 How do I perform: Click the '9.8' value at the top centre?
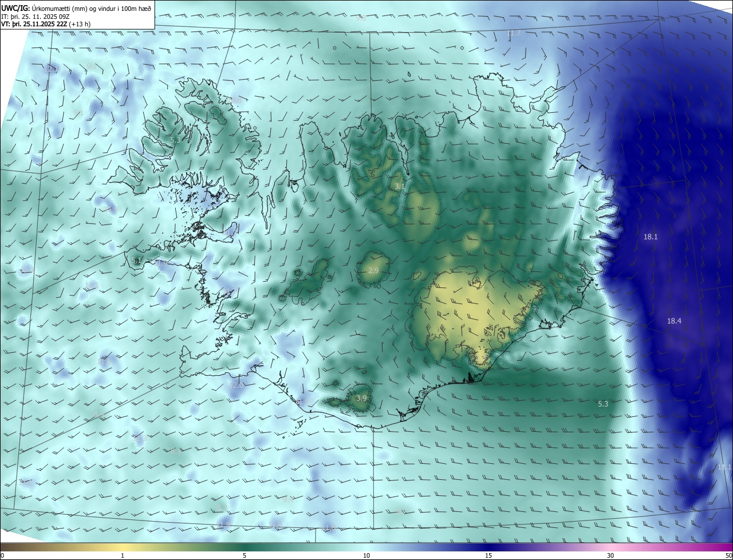(x=361, y=18)
